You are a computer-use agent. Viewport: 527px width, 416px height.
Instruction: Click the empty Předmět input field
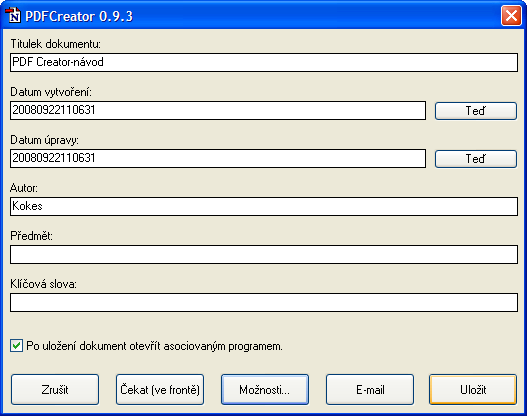click(x=264, y=254)
